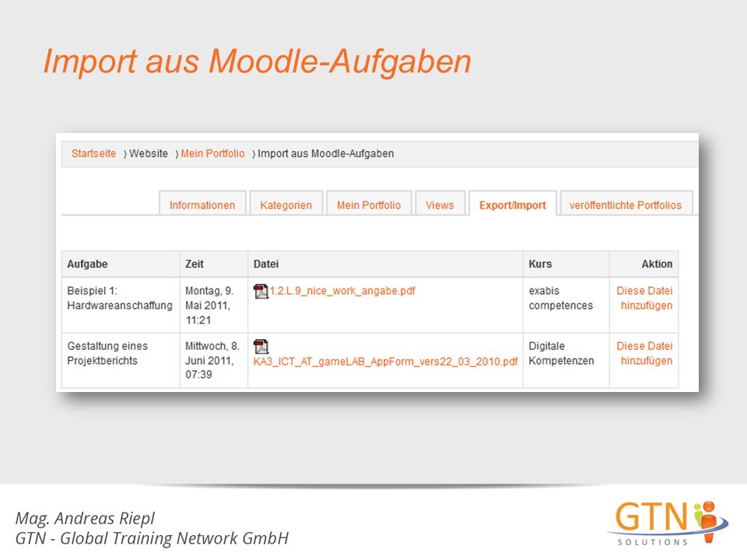Click the Datei column header
This screenshot has width=747, height=560.
tap(385, 264)
